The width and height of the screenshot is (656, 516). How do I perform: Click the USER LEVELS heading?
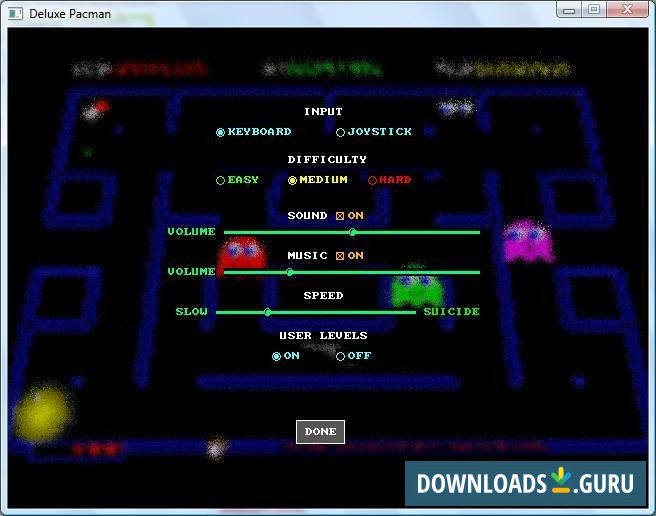point(323,336)
